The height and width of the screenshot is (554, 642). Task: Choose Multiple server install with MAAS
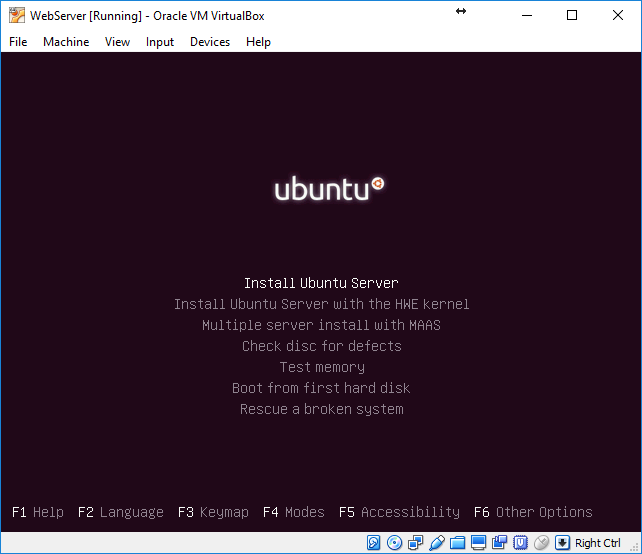click(321, 325)
